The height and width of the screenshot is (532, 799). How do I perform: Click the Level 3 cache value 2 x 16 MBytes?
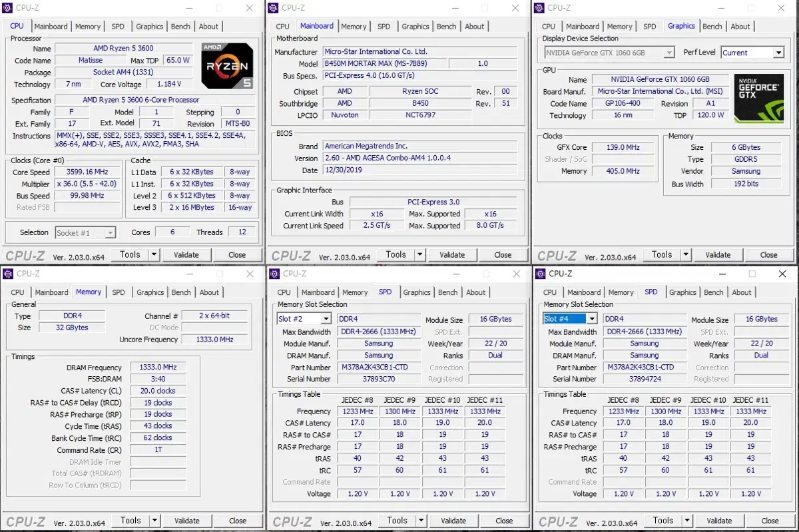point(192,207)
